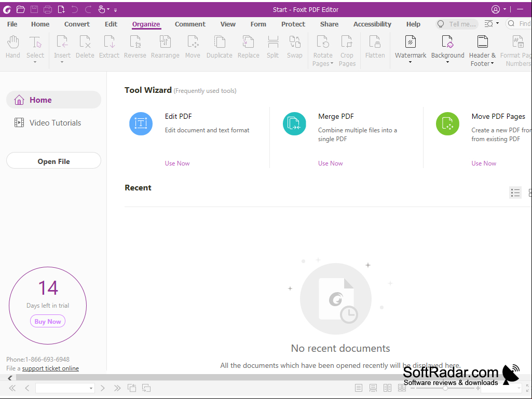This screenshot has width=532, height=399.
Task: Expand the Insert pages dropdown
Action: (x=62, y=62)
